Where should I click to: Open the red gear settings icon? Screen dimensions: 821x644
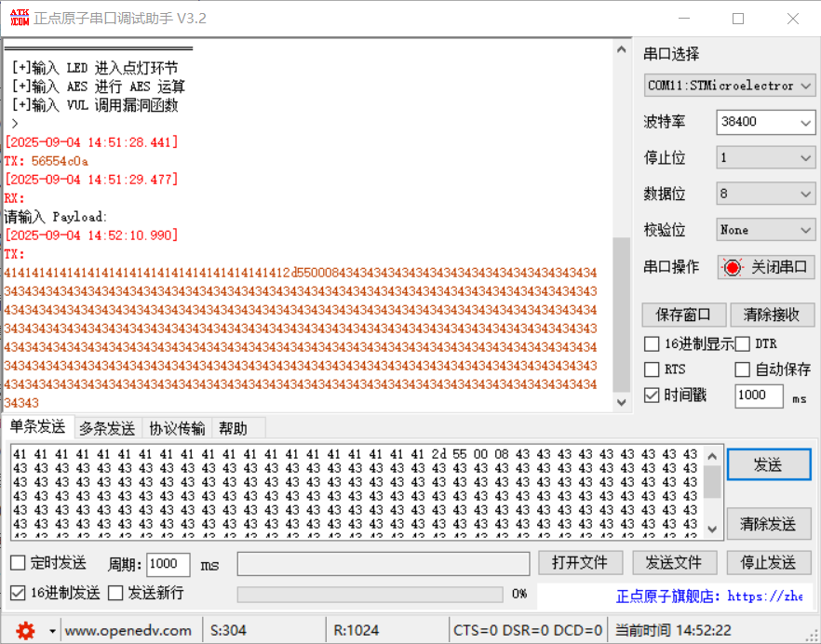pos(24,630)
